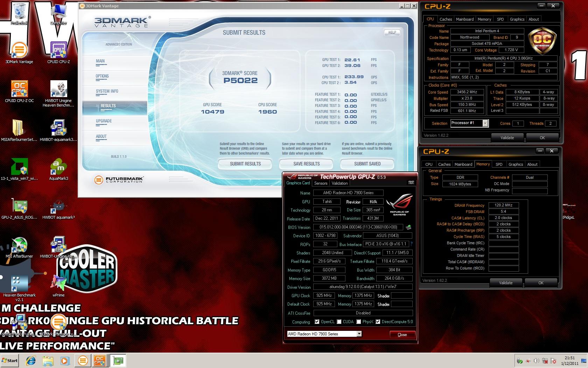Click the P5022 3DMark score value
This screenshot has width=588, height=368.
pos(240,80)
